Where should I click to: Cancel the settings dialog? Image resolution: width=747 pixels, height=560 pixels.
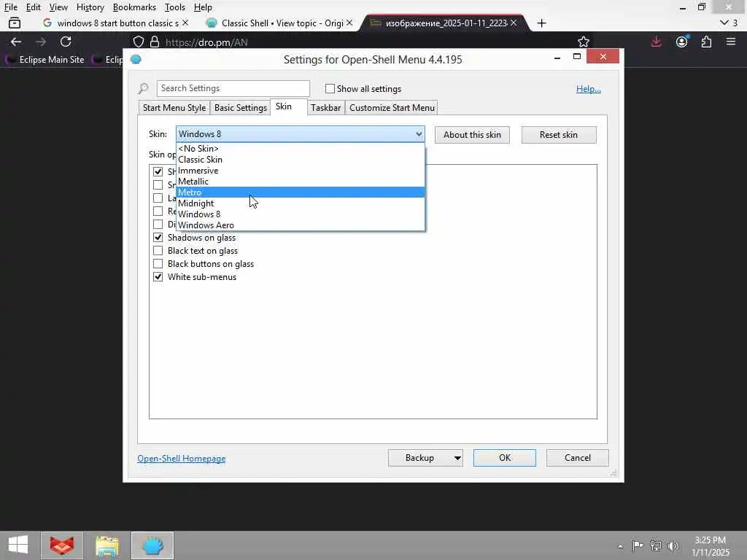pyautogui.click(x=578, y=458)
